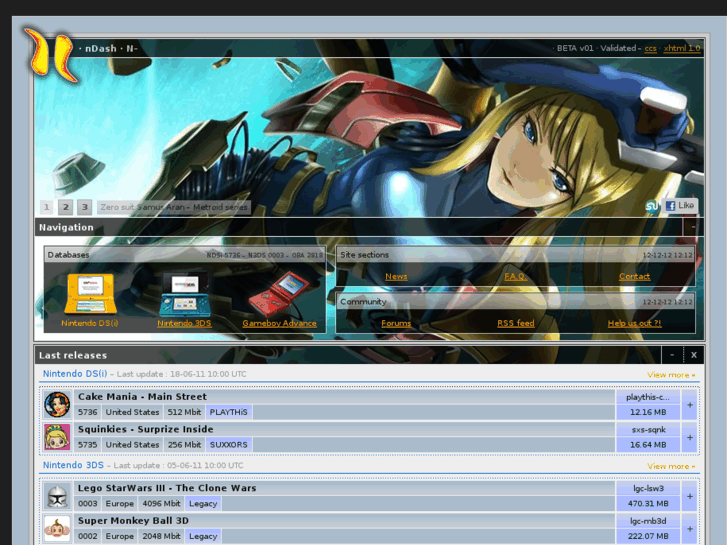Click the SUXXORS group tag

(x=229, y=444)
